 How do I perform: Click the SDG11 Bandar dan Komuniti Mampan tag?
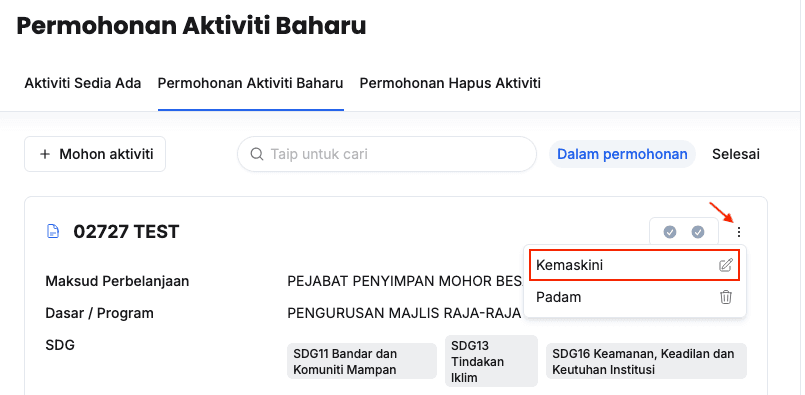pos(362,361)
